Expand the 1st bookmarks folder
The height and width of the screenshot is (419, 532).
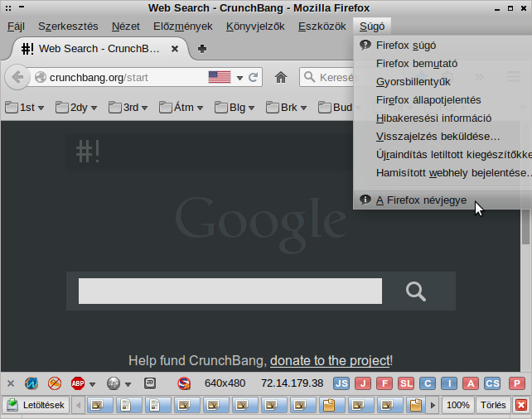(x=25, y=108)
